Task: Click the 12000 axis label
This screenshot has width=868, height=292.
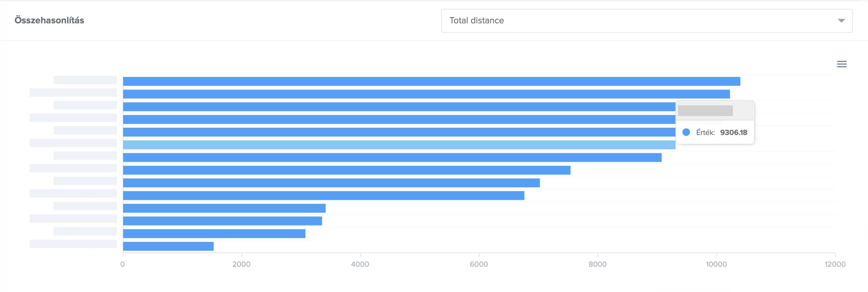Action: click(835, 264)
